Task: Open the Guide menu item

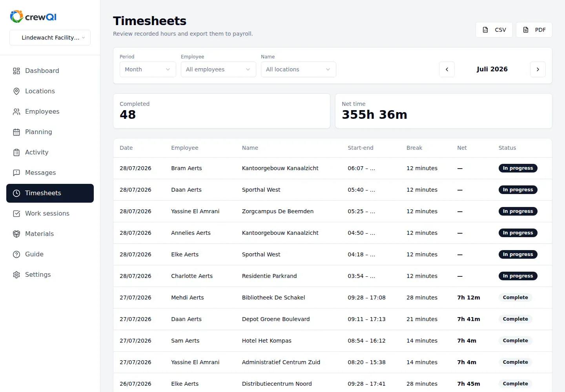Action: [50, 254]
